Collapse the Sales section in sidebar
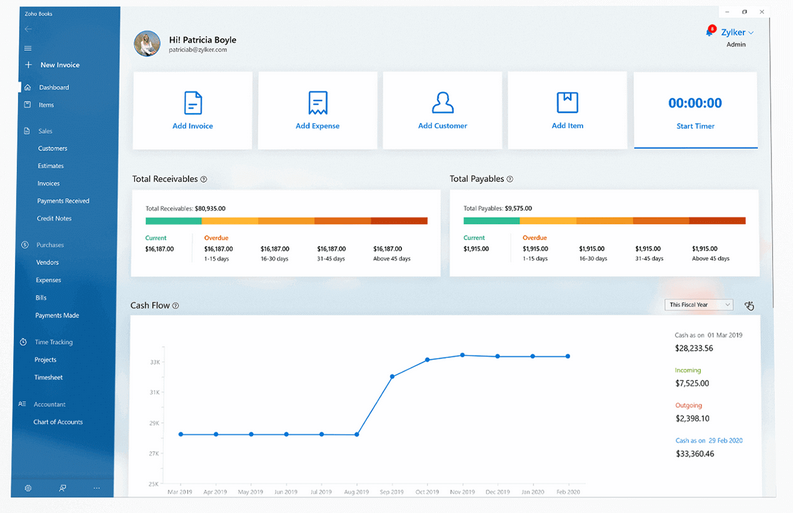Screen dimensions: 793x513 coord(45,131)
